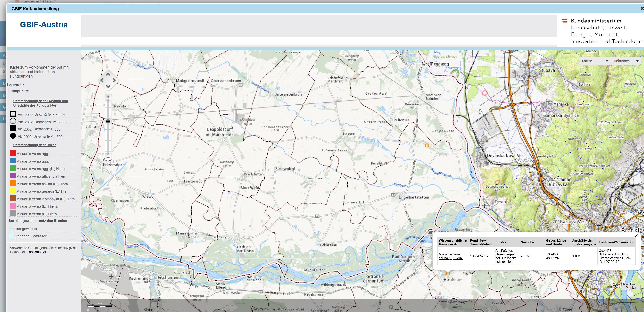The width and height of the screenshot is (644, 312).
Task: Open the Karten dropdown
Action: pyautogui.click(x=595, y=61)
